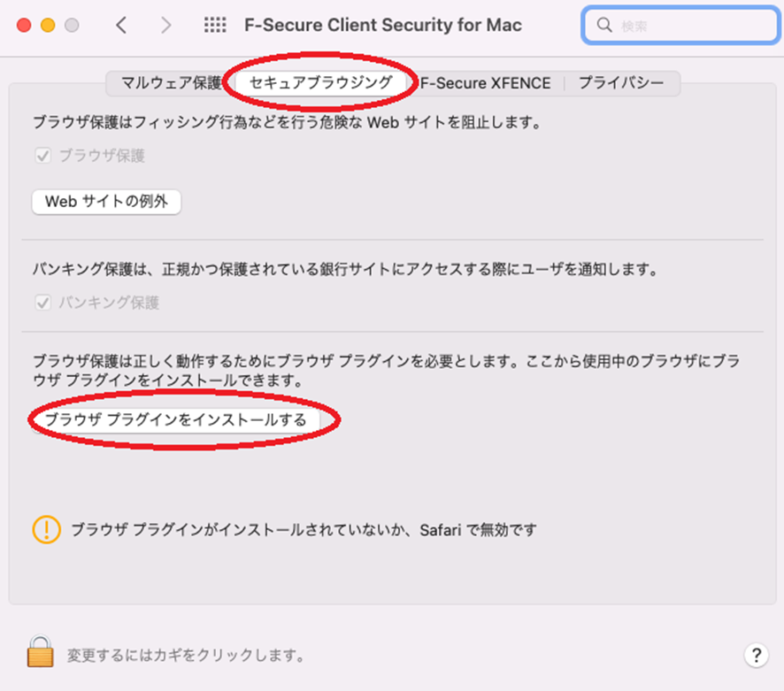Switch to the プライバシー tab
Screen dimensions: 784x691
tap(621, 83)
